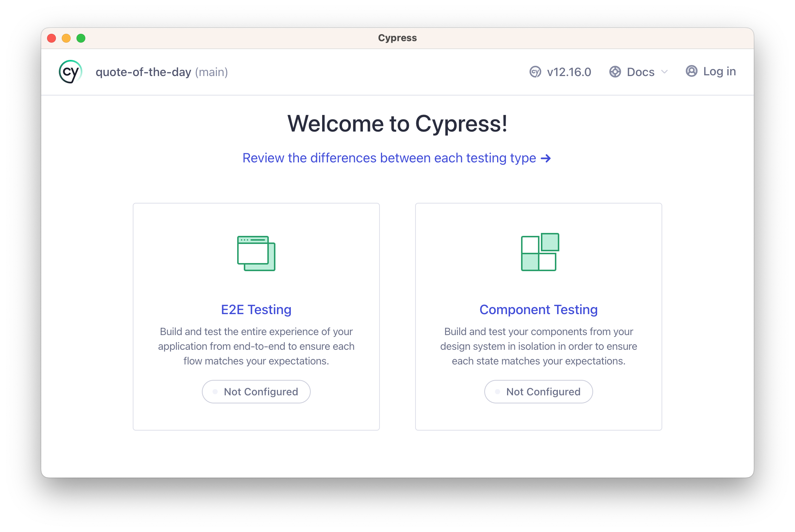Open Review the differences between testing types link
Screen dimensions: 795x532
(x=389, y=158)
